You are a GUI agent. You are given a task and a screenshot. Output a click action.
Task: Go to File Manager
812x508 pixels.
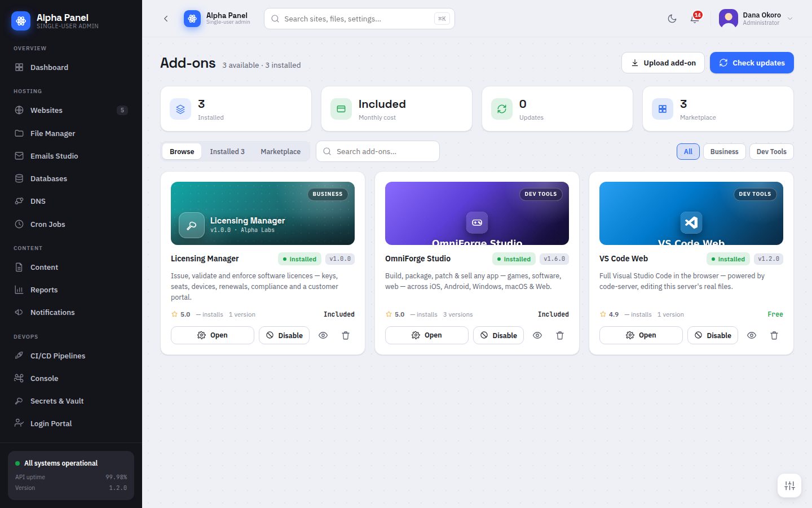[x=71, y=133]
